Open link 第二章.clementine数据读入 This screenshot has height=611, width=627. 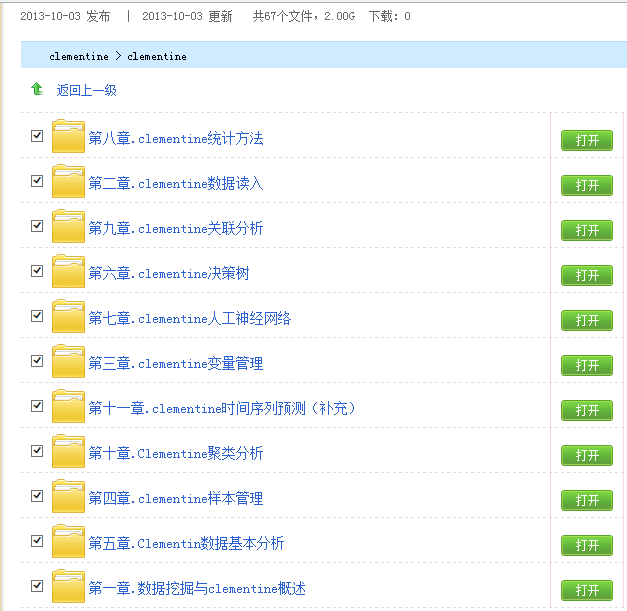pos(176,184)
